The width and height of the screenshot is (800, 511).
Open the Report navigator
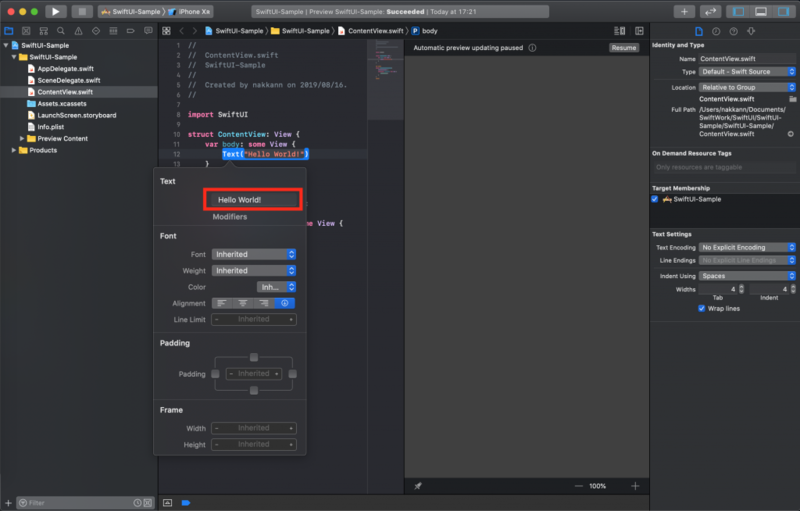click(x=148, y=31)
